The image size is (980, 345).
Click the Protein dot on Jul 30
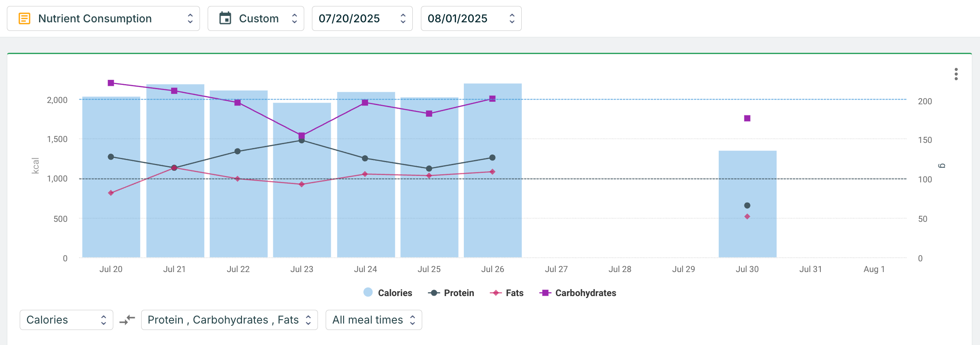pos(747,206)
